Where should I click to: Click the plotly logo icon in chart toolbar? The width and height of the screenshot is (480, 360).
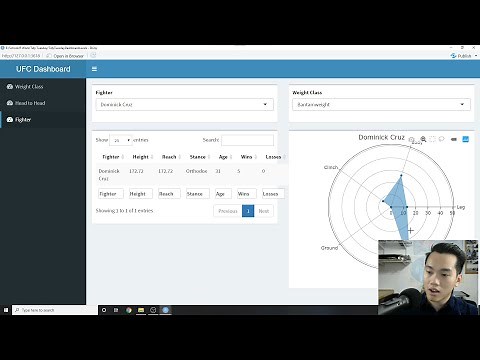point(466,139)
